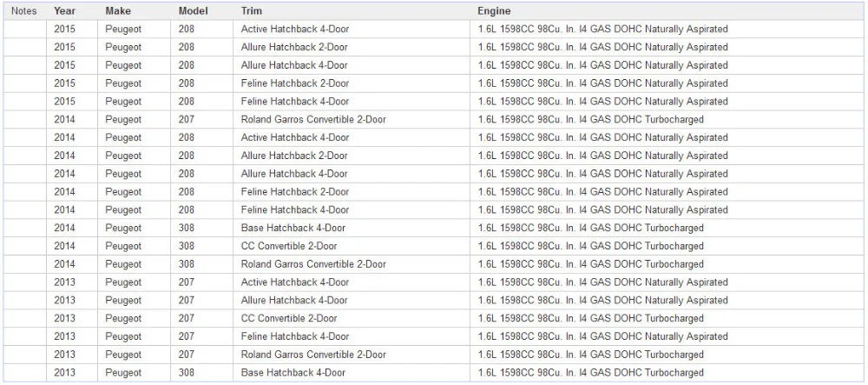Select trim 'Active Hatchback 4-Door' for 2013 207
The height and width of the screenshot is (385, 868).
[295, 282]
